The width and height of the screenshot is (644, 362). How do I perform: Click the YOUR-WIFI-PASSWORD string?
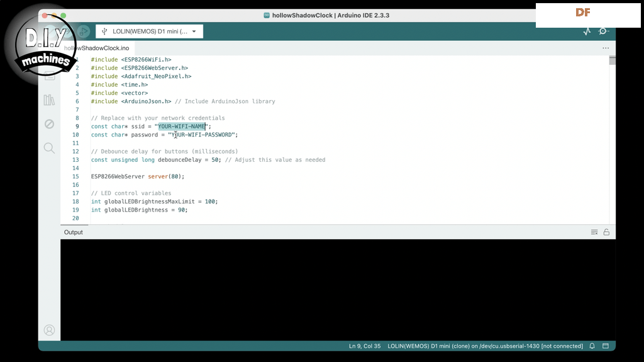201,135
